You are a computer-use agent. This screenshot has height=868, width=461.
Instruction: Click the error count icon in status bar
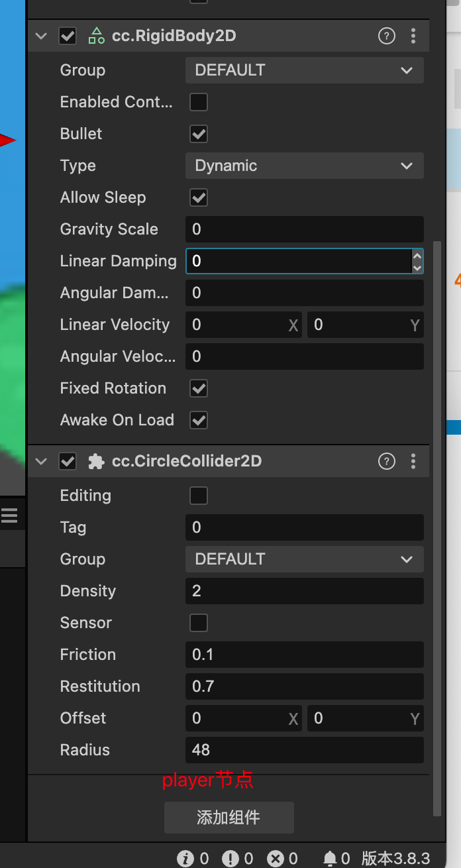(275, 859)
